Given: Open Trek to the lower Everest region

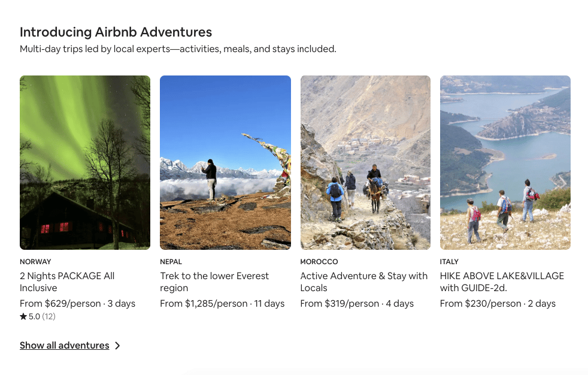Looking at the screenshot, I should [214, 282].
